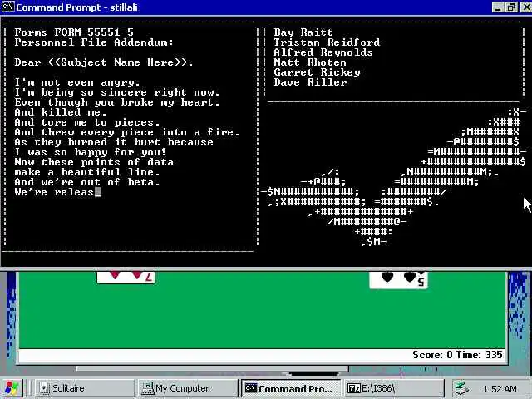
Task: Click "I'm being so sincere right now."
Action: pos(117,92)
